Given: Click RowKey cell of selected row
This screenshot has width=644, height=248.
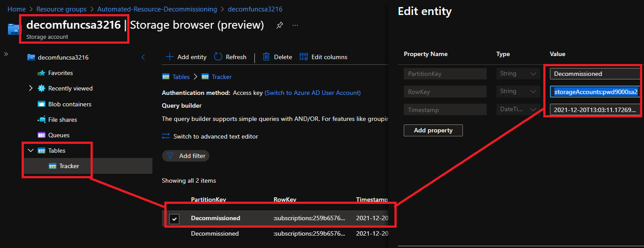Looking at the screenshot, I should [309, 218].
